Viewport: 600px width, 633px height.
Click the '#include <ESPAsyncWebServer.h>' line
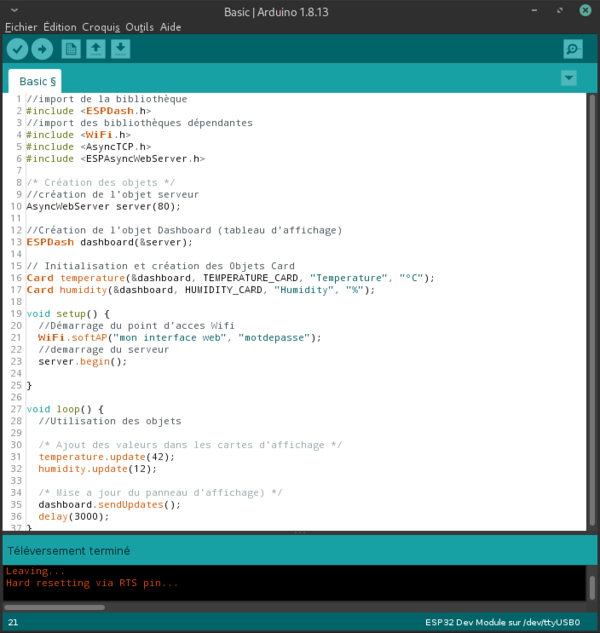(115, 159)
